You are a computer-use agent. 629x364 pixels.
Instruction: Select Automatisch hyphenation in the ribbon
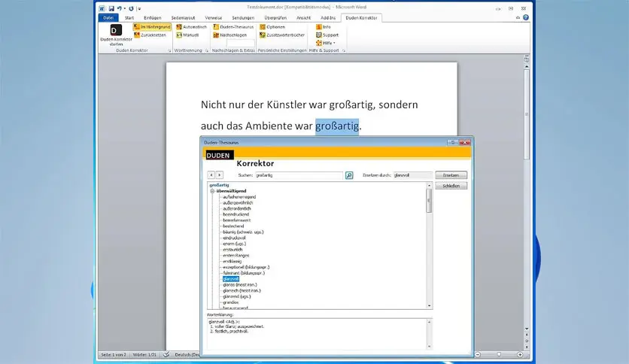(191, 27)
